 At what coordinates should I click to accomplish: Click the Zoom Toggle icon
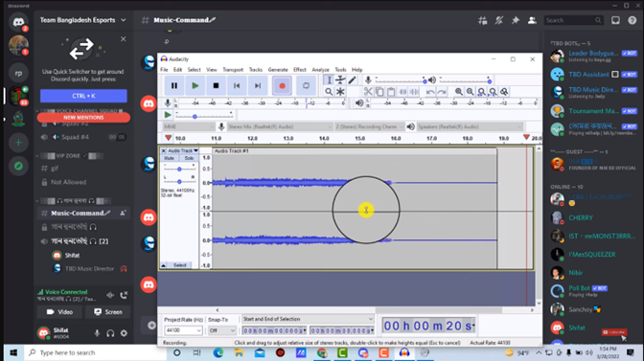(x=504, y=92)
